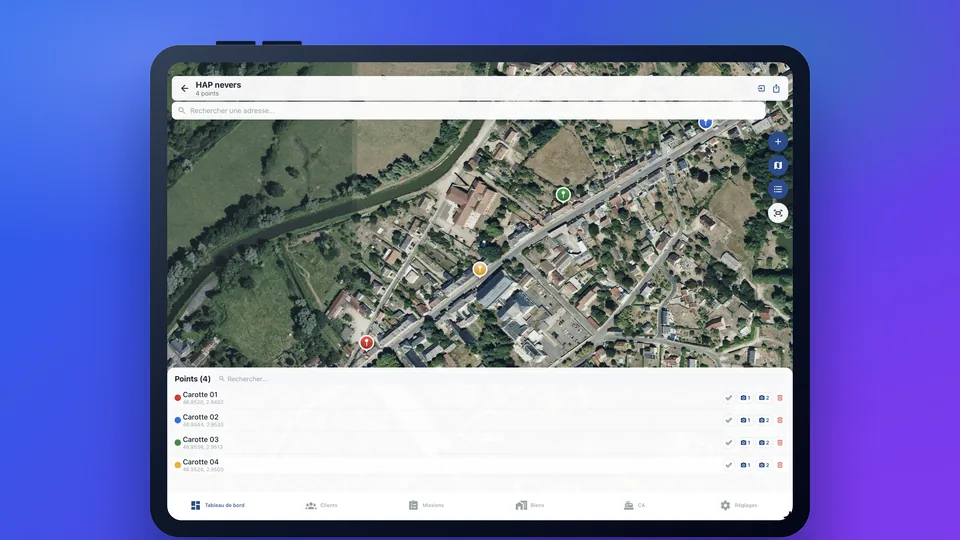Click the red swatch of Carotte 01
Screen dimensions: 960x540
(178, 398)
